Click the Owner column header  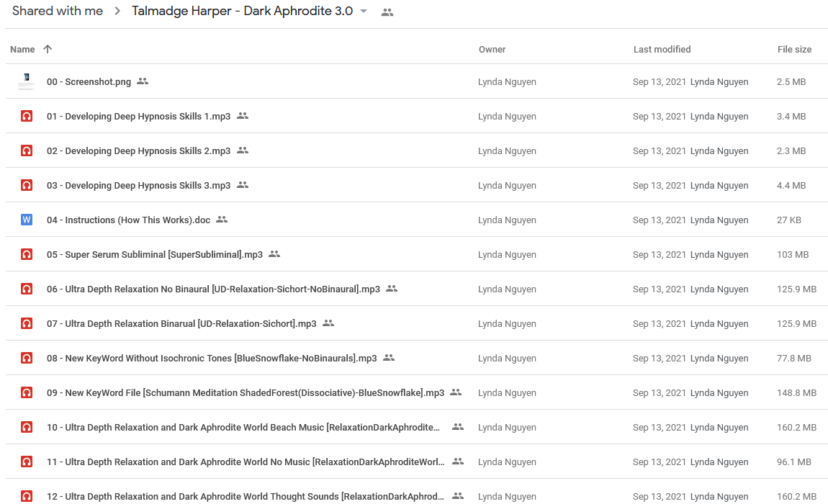click(x=492, y=49)
